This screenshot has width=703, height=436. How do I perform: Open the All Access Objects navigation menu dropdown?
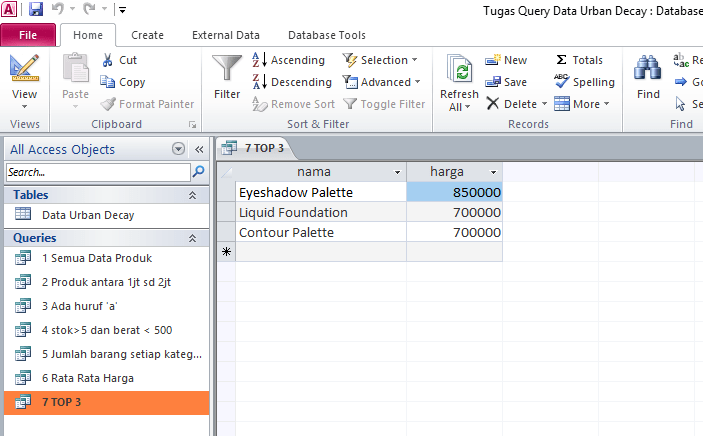(178, 149)
